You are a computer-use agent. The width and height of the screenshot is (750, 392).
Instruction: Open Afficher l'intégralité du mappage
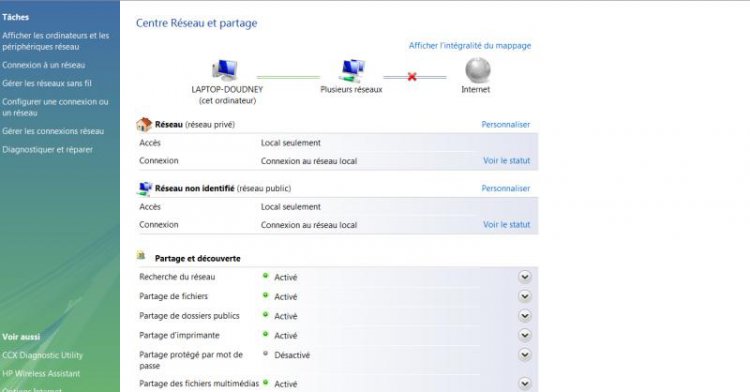[x=470, y=45]
